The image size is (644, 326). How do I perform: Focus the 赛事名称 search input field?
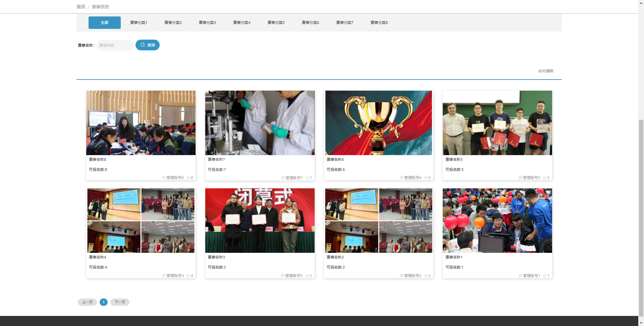115,45
